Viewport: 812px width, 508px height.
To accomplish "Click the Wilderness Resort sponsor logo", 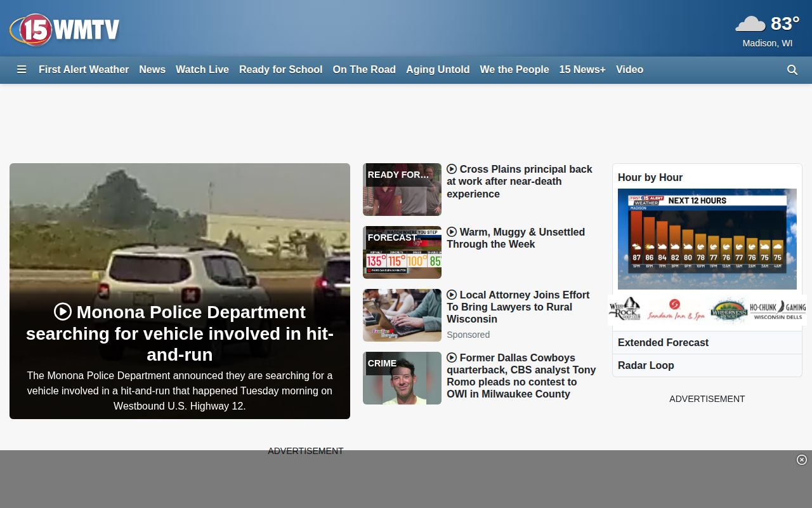I will click(728, 311).
